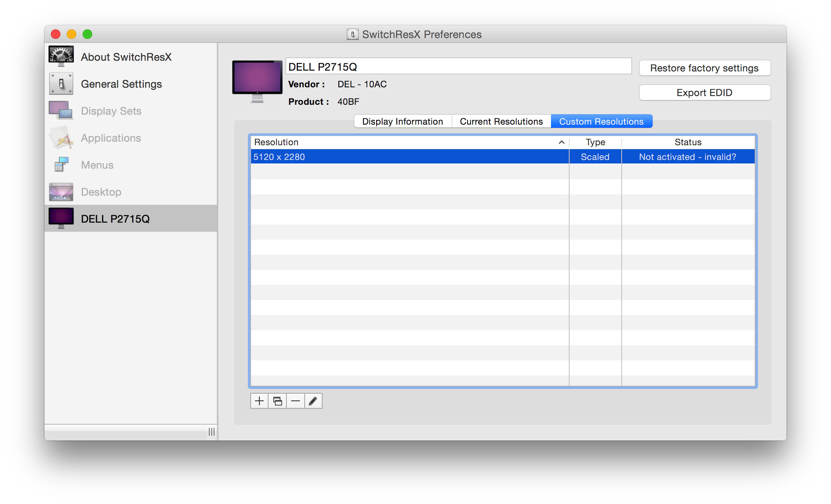Image resolution: width=831 pixels, height=504 pixels.
Task: Sort by Resolution column header
Action: point(410,142)
